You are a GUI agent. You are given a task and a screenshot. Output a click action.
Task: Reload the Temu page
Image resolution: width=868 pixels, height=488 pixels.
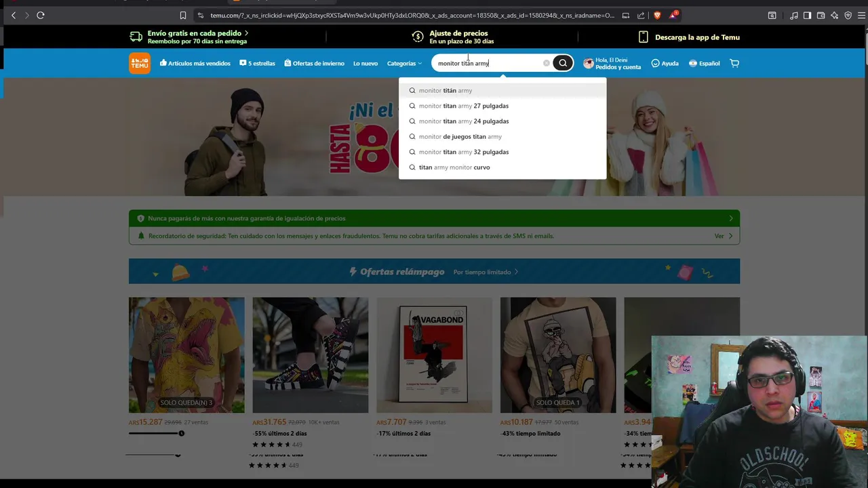click(x=41, y=15)
